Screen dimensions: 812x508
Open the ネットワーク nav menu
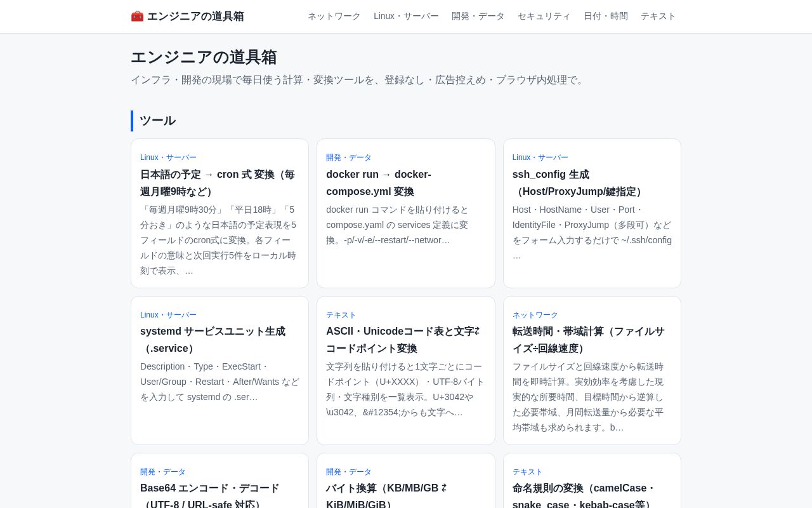coord(334,17)
